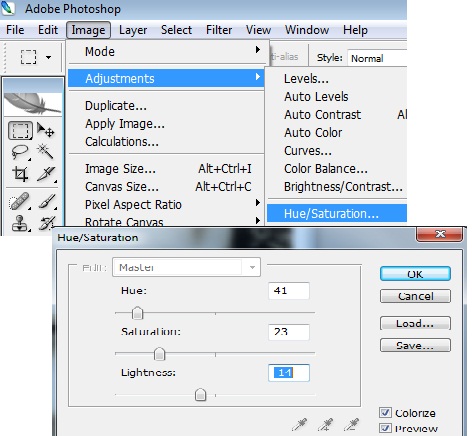Open the Edit menu

click(48, 30)
